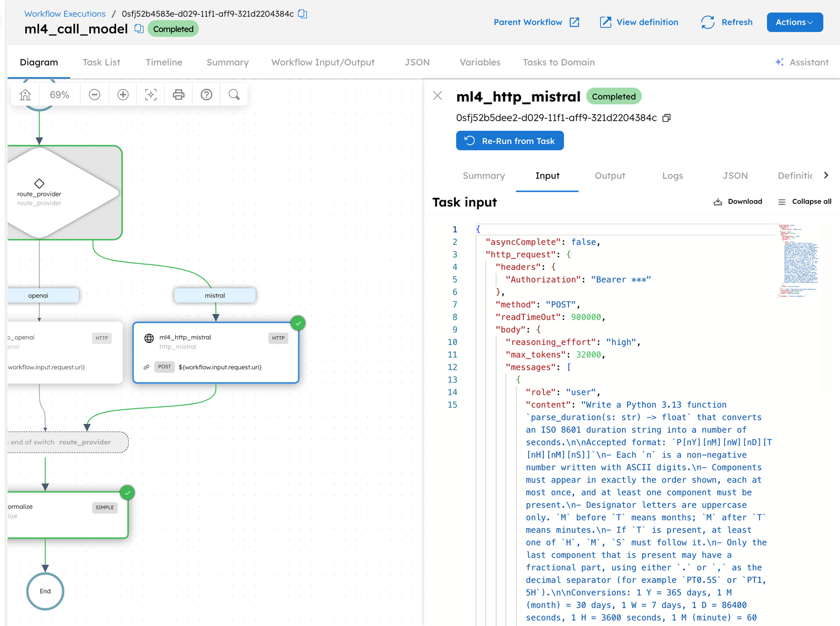Click the 69% zoom level
Image resolution: width=840 pixels, height=626 pixels.
click(x=59, y=95)
